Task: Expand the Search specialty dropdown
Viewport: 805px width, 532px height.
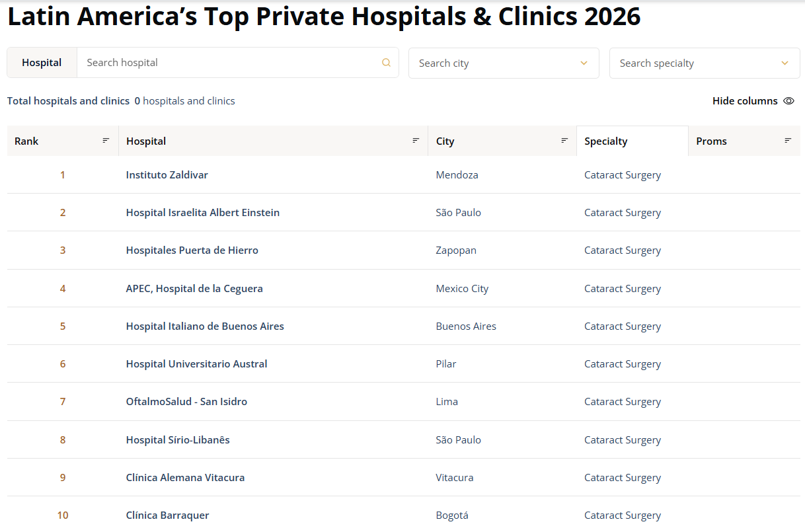Action: click(705, 63)
